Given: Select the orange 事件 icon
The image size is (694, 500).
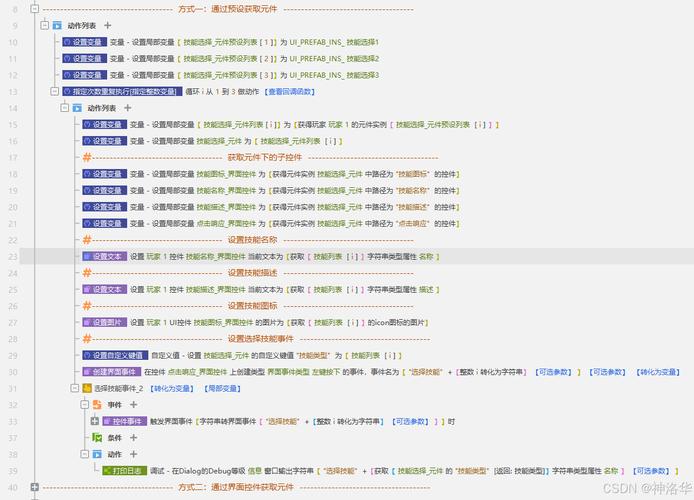Looking at the screenshot, I should [97, 404].
